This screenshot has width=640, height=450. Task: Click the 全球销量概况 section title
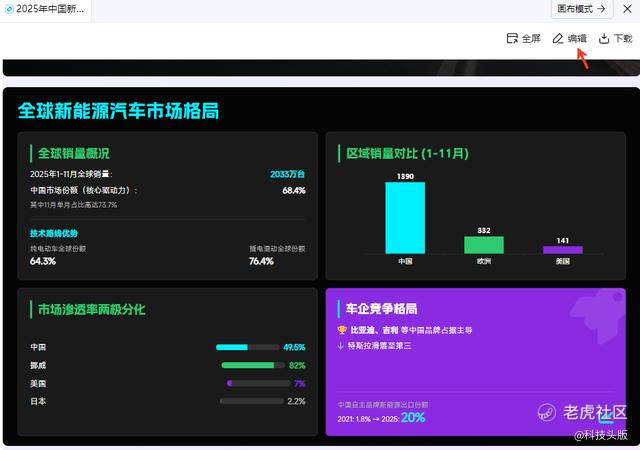(73, 153)
